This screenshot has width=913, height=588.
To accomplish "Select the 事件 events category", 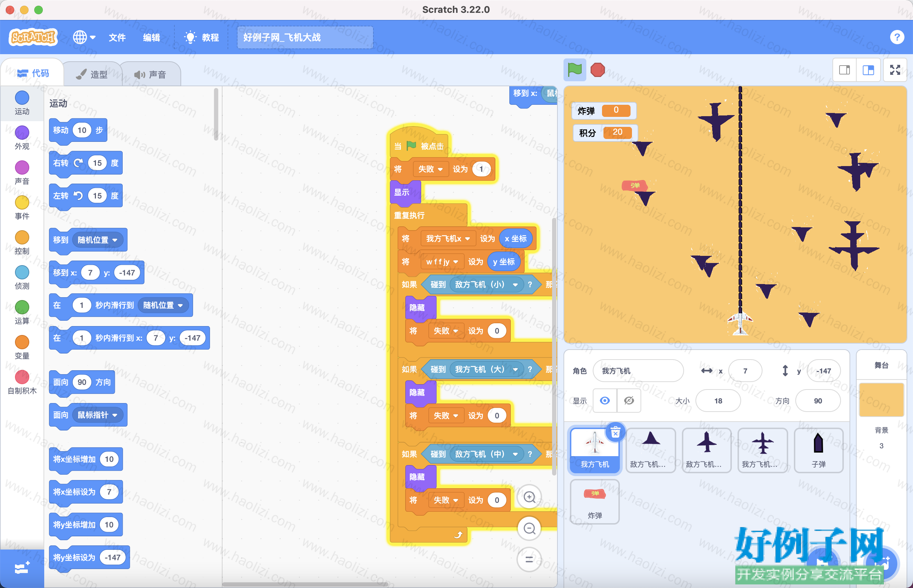I will coord(22,208).
